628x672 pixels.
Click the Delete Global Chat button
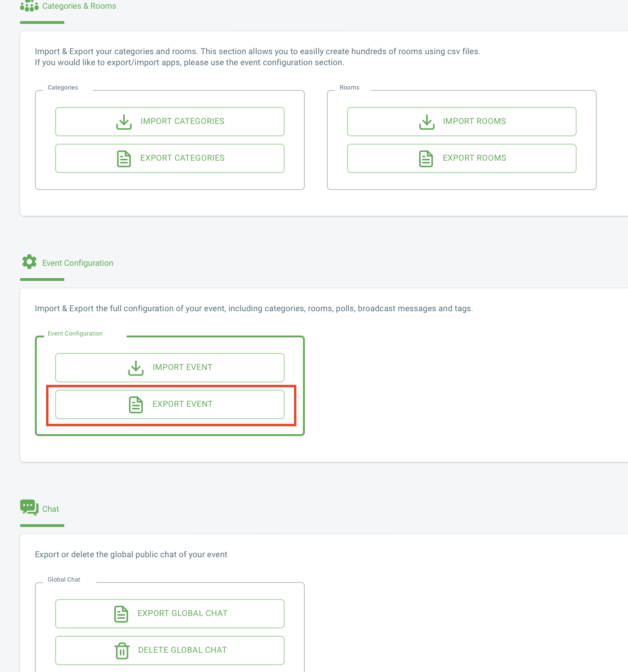pos(170,650)
